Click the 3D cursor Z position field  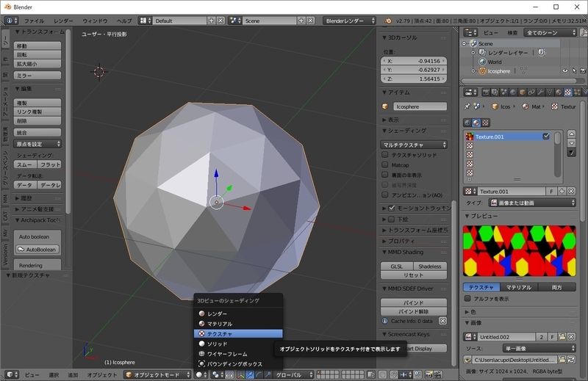[x=414, y=79]
